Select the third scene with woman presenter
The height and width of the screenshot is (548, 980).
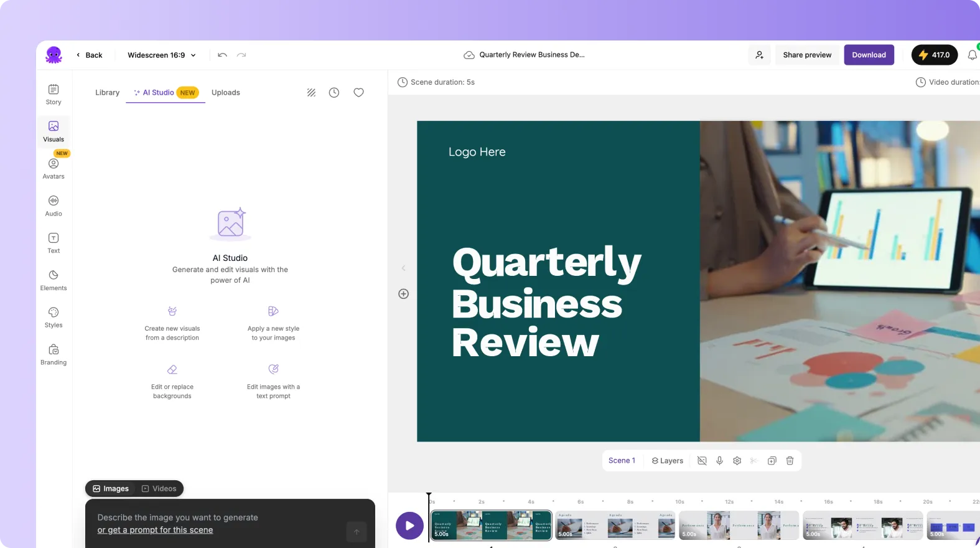739,526
